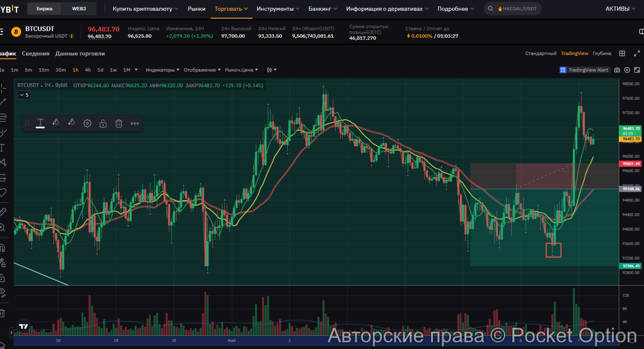Delete the drawing using the trash icon
Screen dimensions: 644x349
pyautogui.click(x=119, y=123)
